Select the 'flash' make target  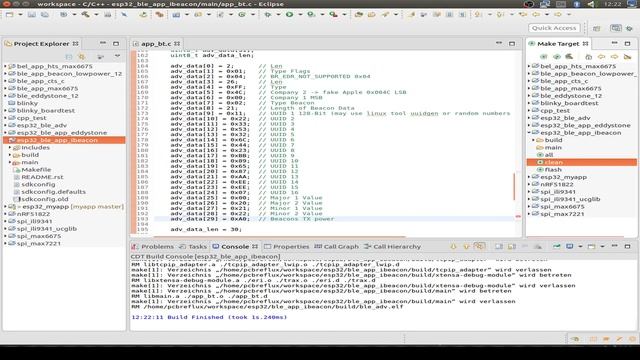(553, 169)
